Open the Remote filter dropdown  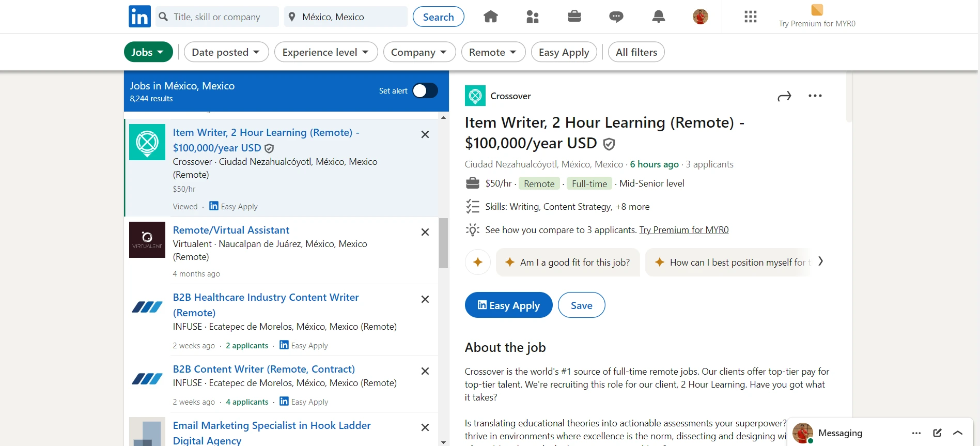(x=493, y=52)
